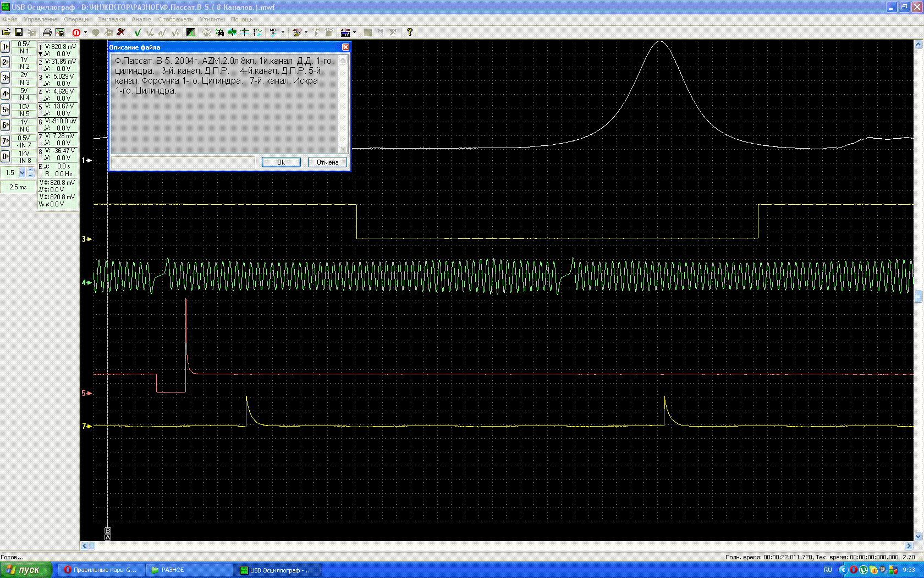This screenshot has height=578, width=924.
Task: Open the Закладки menu
Action: [x=112, y=19]
